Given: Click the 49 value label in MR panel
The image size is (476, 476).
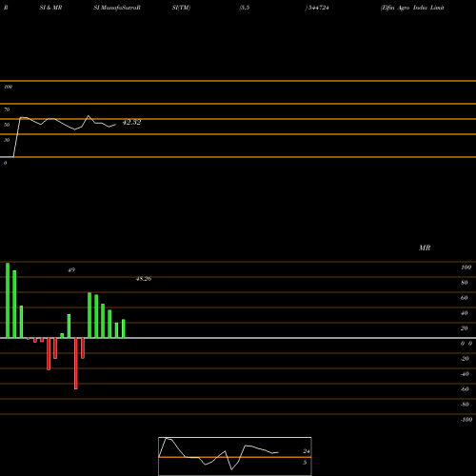Looking at the screenshot, I should (71, 270).
